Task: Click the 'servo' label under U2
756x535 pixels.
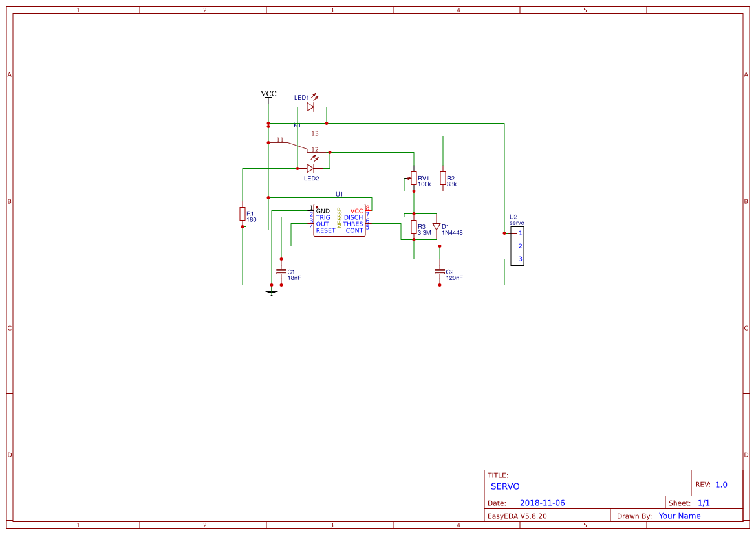Action: coord(517,223)
